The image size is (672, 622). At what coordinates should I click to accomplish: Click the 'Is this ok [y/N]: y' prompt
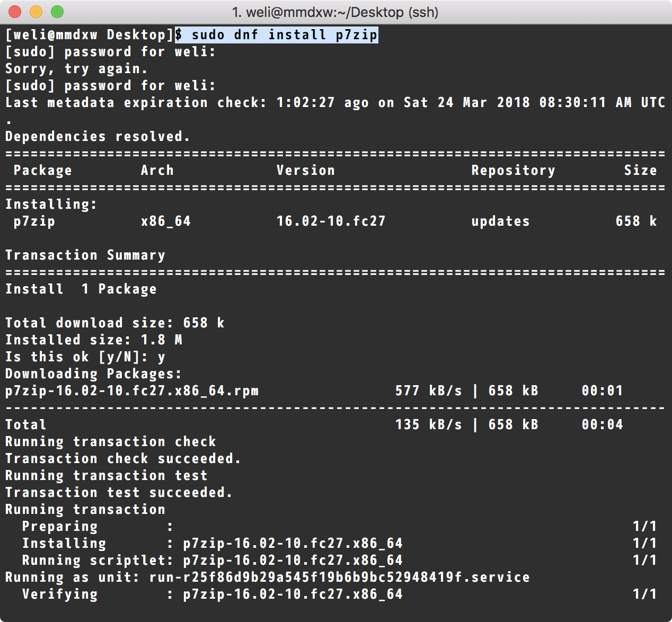[85, 357]
